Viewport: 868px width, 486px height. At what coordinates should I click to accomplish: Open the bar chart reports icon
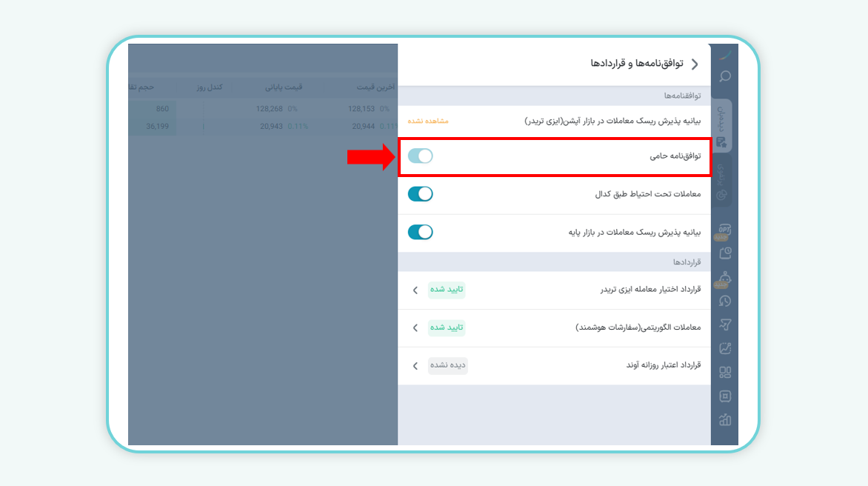[725, 420]
